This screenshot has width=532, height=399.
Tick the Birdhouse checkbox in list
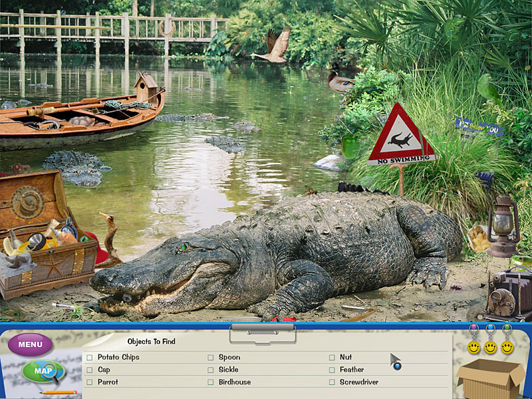pyautogui.click(x=211, y=382)
